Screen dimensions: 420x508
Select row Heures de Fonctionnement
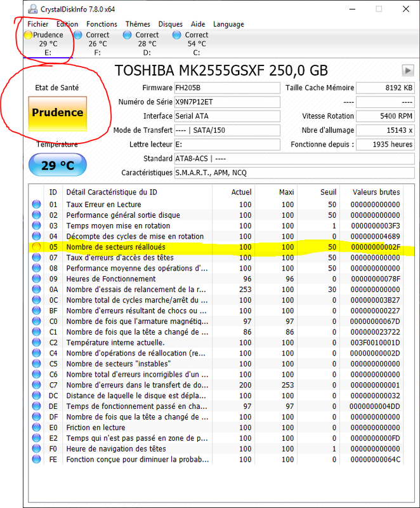click(216, 279)
